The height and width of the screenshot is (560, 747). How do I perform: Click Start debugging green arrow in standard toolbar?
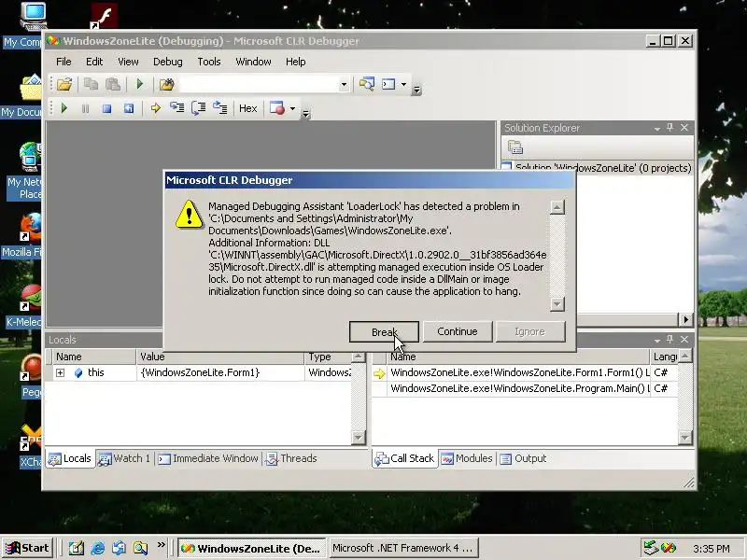[x=139, y=85]
